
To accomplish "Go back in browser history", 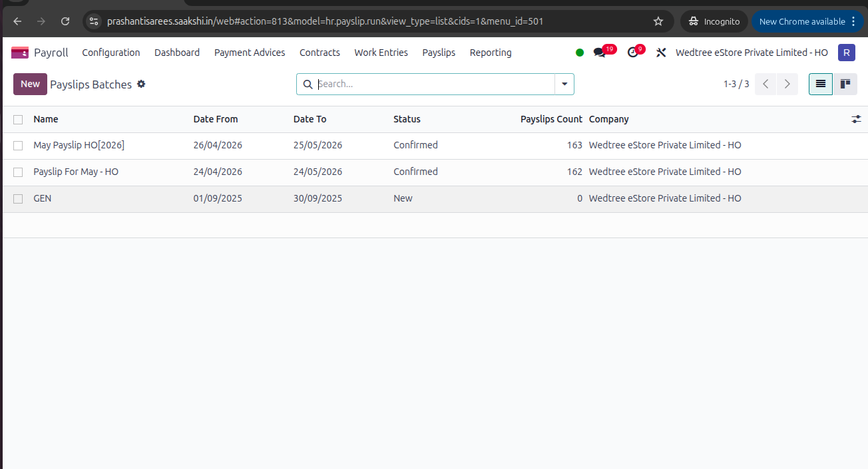I will 17,21.
